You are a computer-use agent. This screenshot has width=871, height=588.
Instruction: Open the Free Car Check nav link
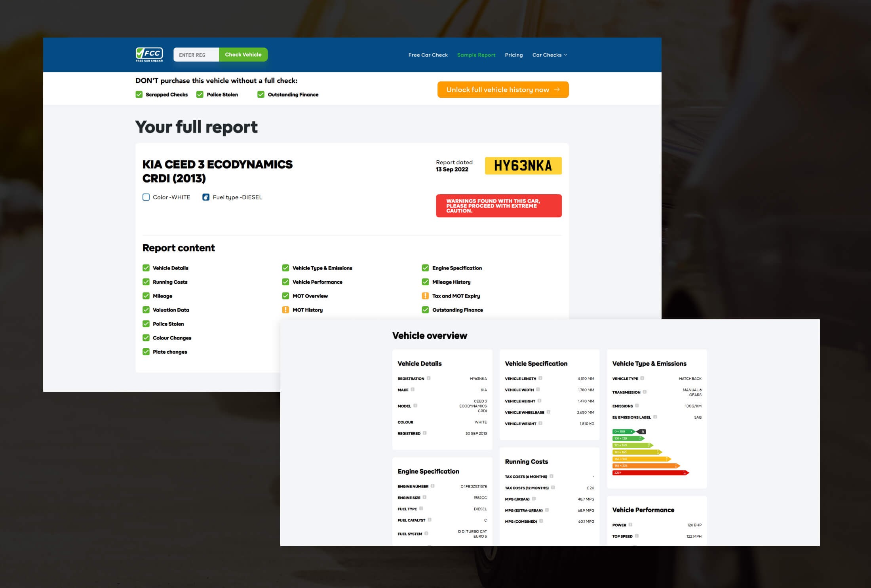428,55
